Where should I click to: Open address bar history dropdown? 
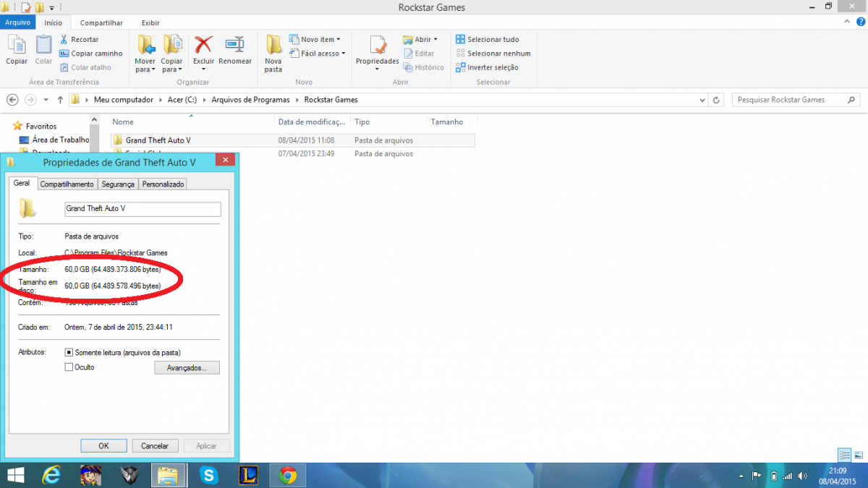pyautogui.click(x=701, y=100)
